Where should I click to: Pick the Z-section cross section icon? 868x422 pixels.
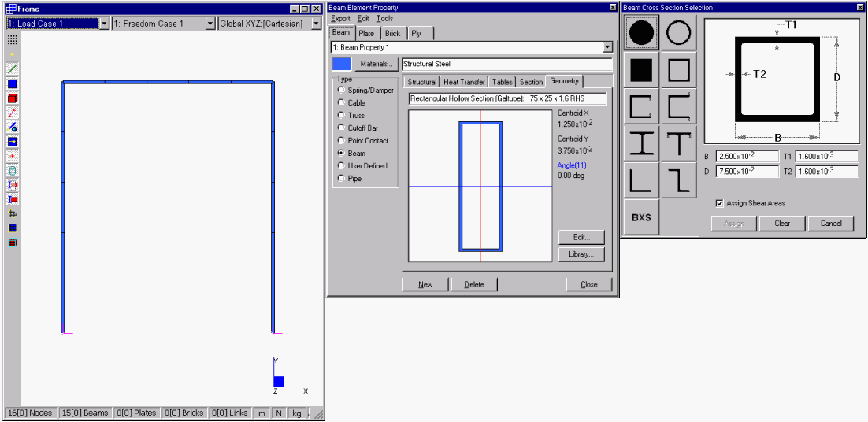tap(679, 180)
